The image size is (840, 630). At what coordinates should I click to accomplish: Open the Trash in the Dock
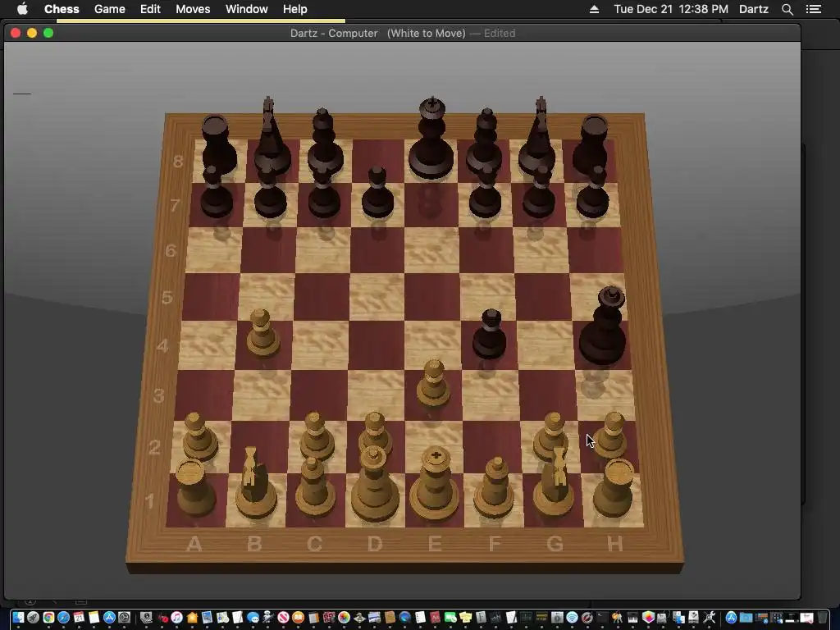tap(822, 617)
